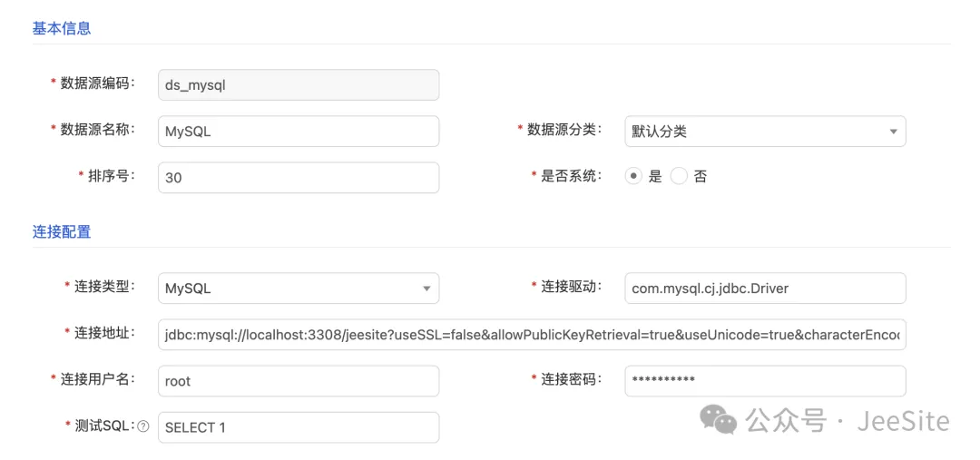Click the 测试SQL field label
This screenshot has height=460, width=980.
pos(104,426)
